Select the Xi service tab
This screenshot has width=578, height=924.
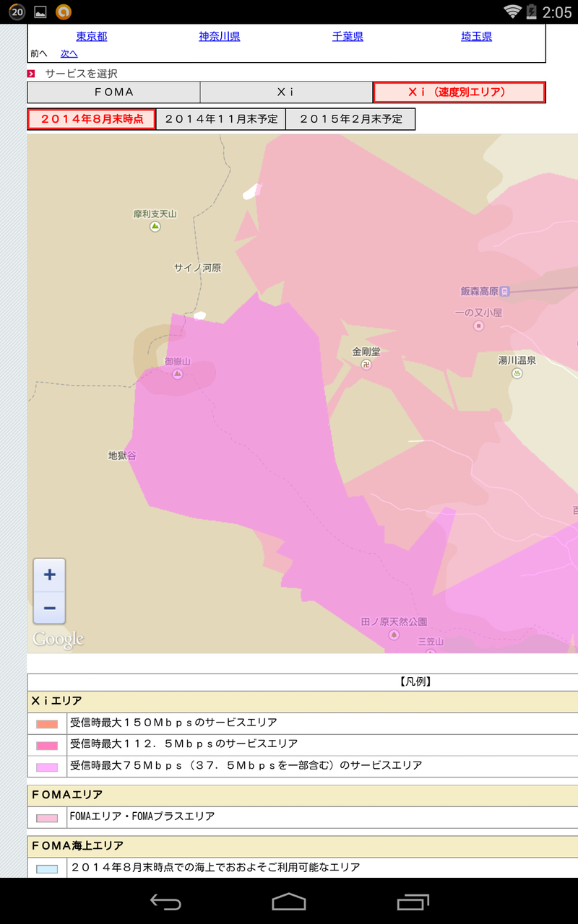(286, 92)
